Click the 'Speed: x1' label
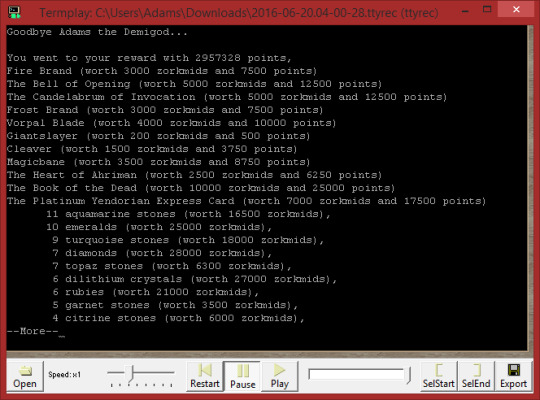This screenshot has width=540, height=400. pyautogui.click(x=64, y=375)
